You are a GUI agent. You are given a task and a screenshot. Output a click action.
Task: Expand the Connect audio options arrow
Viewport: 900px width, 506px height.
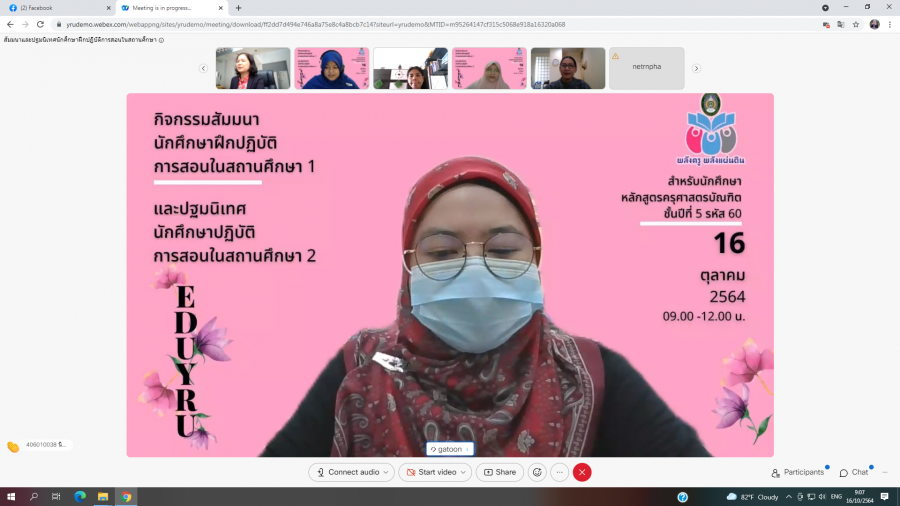click(x=386, y=472)
